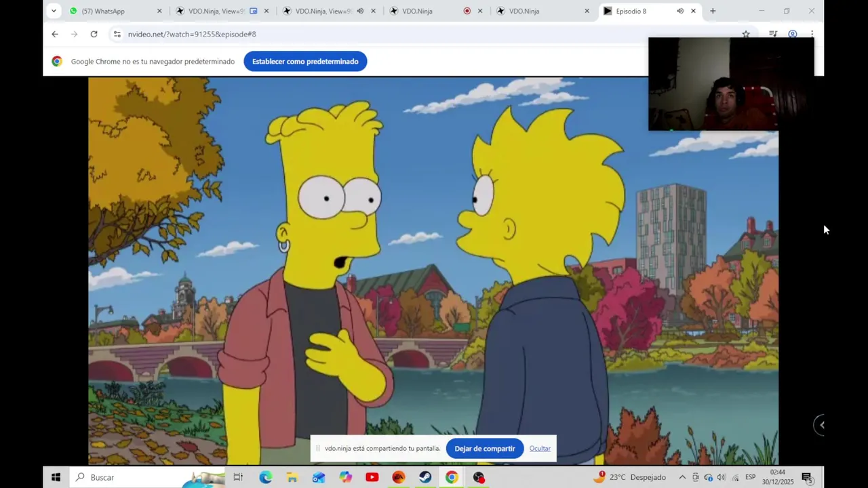Open YouTube app from taskbar

tap(372, 477)
